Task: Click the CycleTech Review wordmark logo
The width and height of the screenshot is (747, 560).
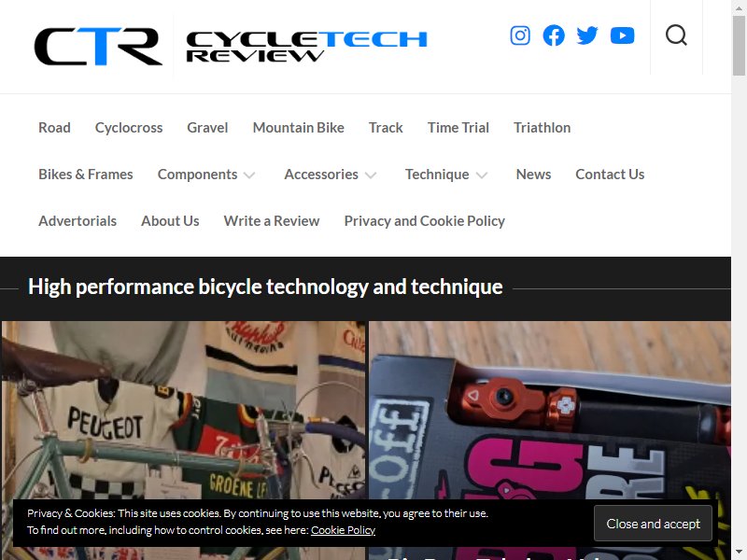Action: 306,46
